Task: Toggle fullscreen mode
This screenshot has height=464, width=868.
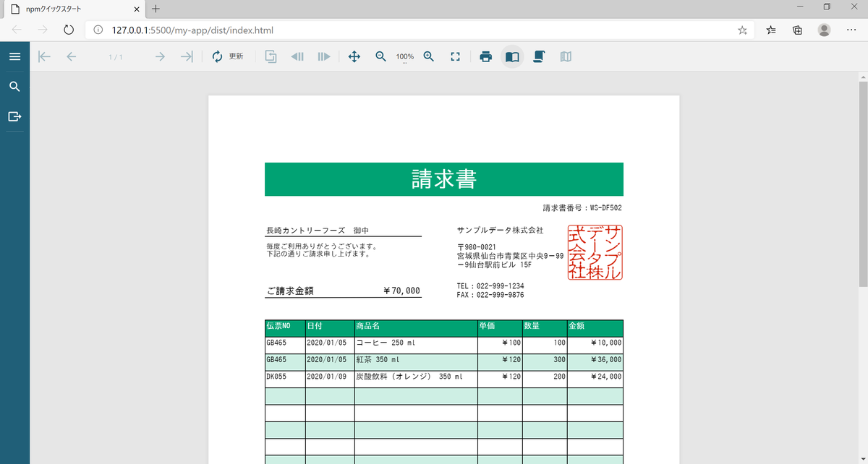Action: tap(456, 56)
